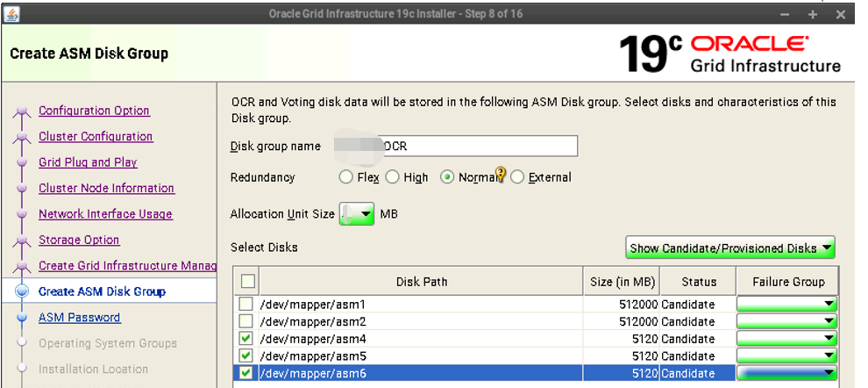The width and height of the screenshot is (868, 388).
Task: Sort by Size (in MB) column header
Action: click(x=621, y=282)
